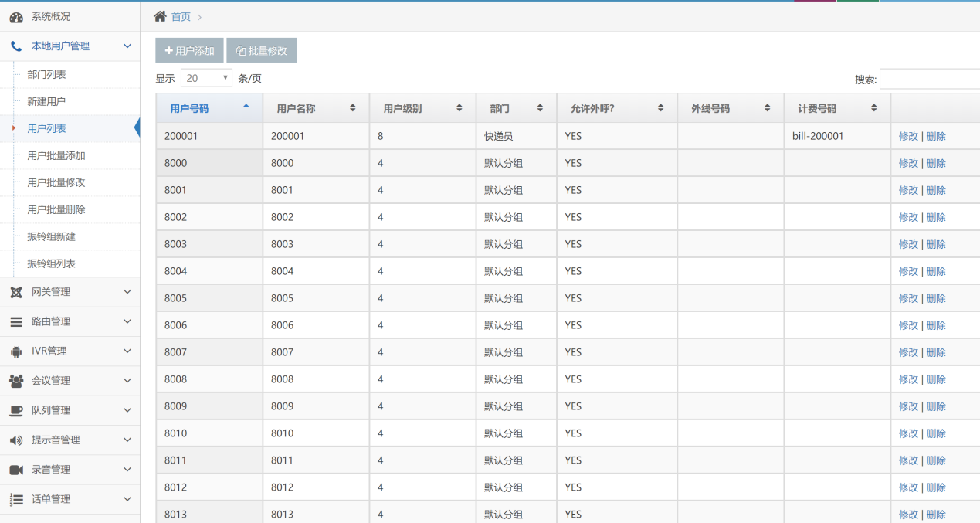
Task: Sort table by 用户级别 column header
Action: click(x=422, y=109)
